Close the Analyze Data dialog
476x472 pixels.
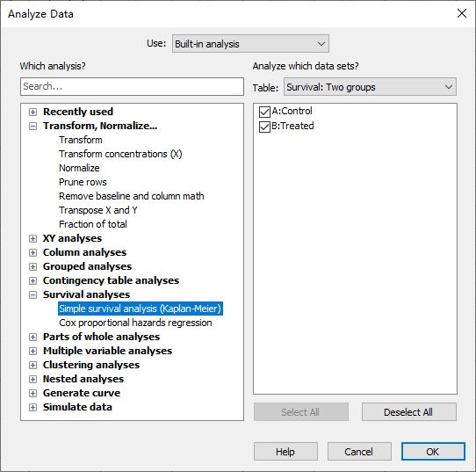click(462, 13)
